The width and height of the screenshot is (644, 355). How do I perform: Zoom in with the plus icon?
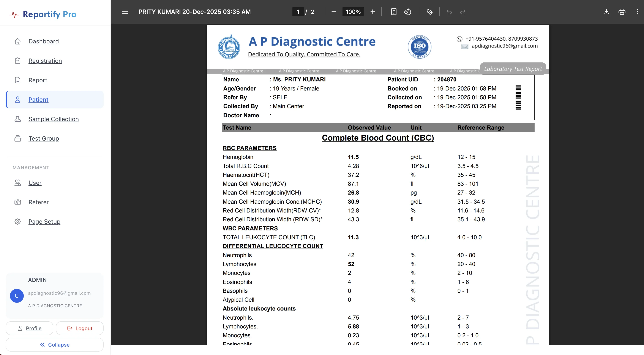tap(373, 12)
